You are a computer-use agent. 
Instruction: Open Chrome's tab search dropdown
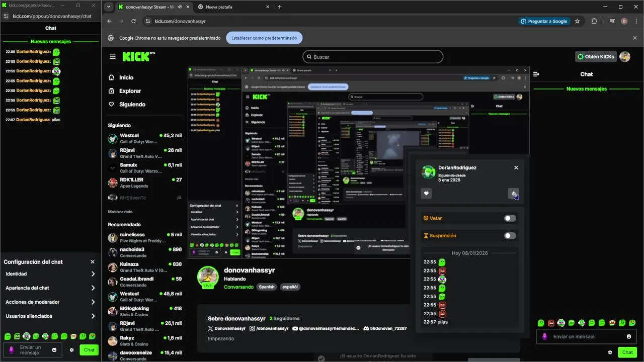[109, 7]
